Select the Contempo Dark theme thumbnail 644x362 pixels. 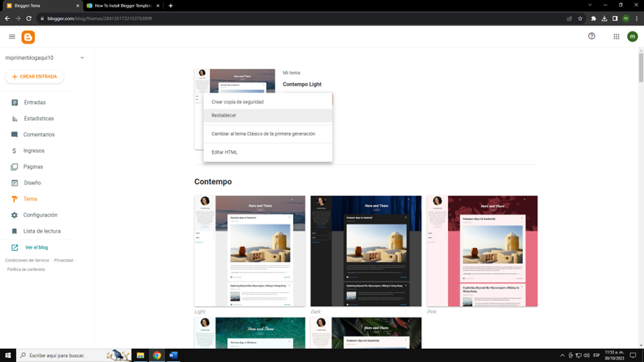pos(366,251)
